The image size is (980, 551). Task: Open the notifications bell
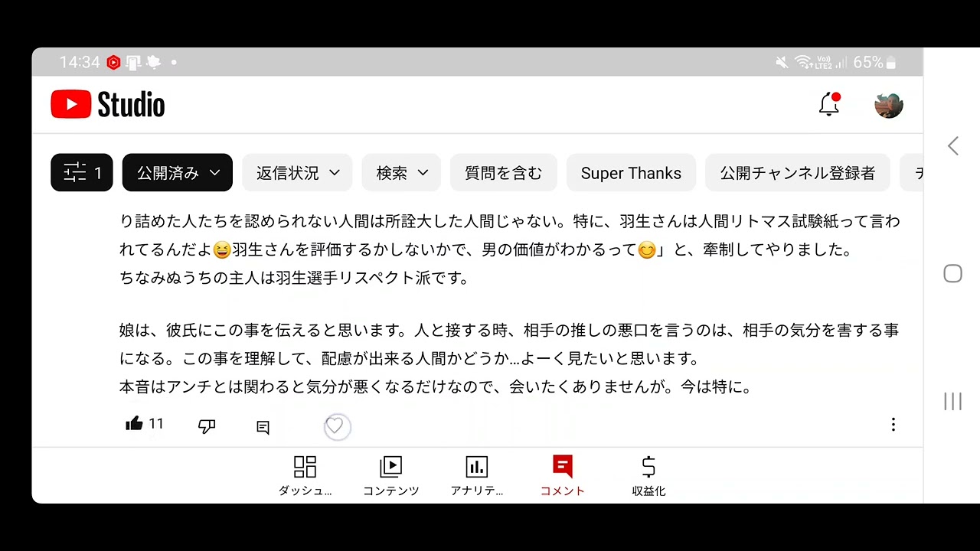tap(829, 104)
